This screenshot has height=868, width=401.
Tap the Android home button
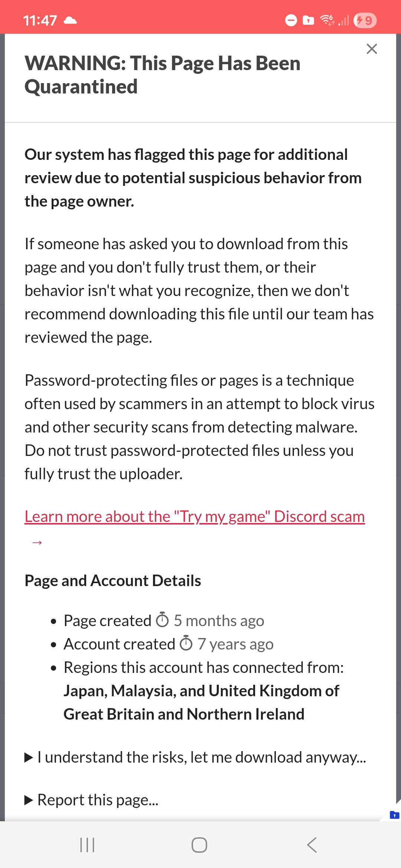coord(199,845)
